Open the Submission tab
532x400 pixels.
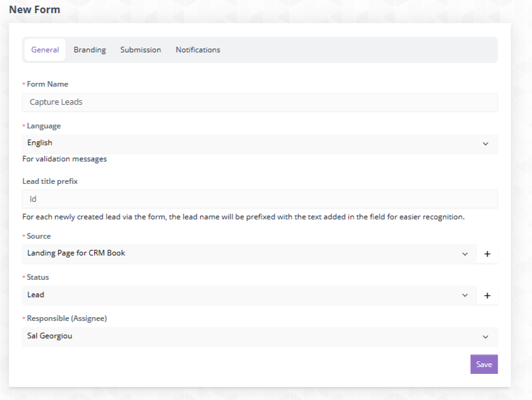tap(140, 50)
